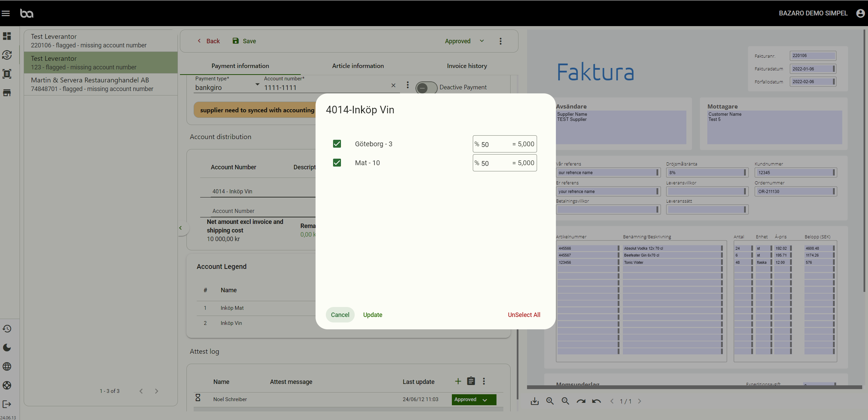Open the hamburger menu icon
868x420 pixels.
[6, 13]
